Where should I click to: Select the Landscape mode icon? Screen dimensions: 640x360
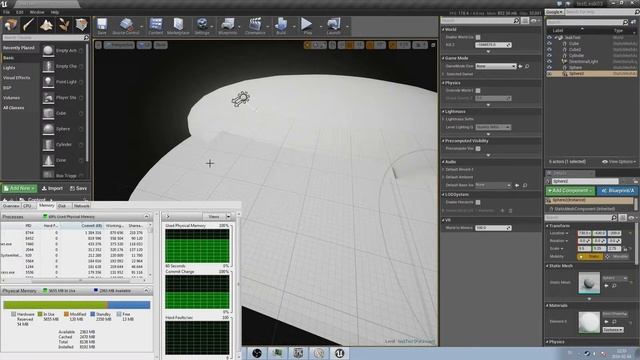(x=46, y=25)
